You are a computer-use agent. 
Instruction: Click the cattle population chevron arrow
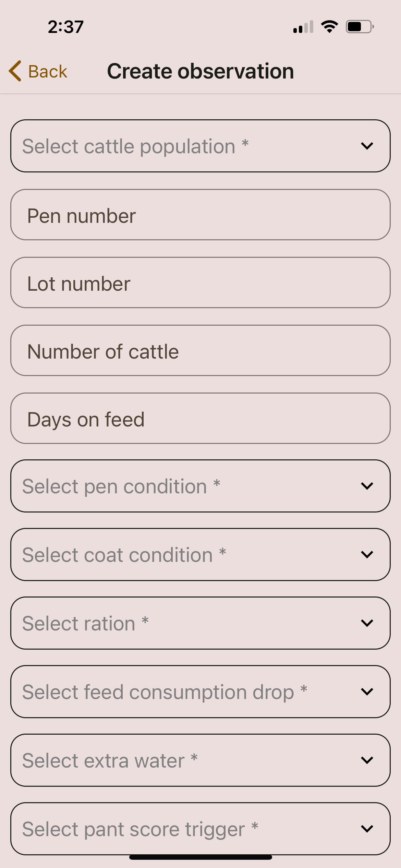(x=367, y=146)
